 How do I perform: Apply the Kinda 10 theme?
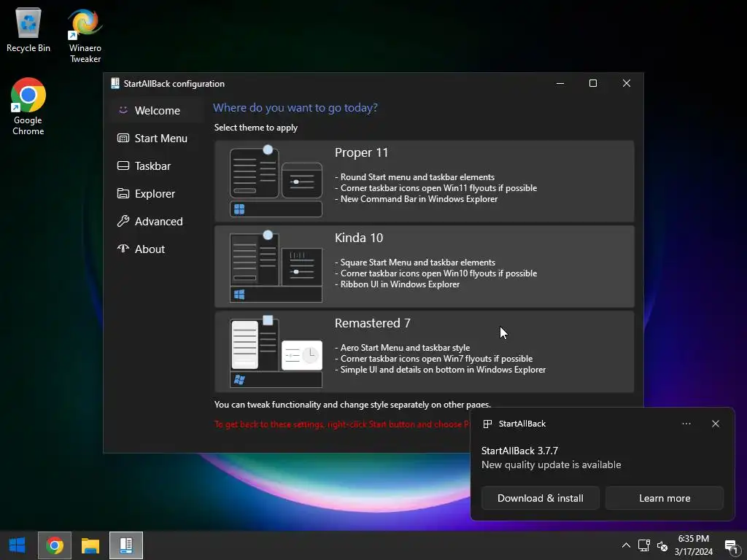click(424, 266)
